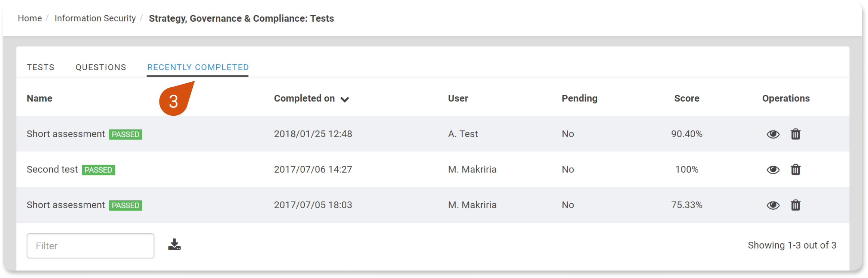The image size is (868, 278).
Task: View the Second test result
Action: pyautogui.click(x=773, y=170)
